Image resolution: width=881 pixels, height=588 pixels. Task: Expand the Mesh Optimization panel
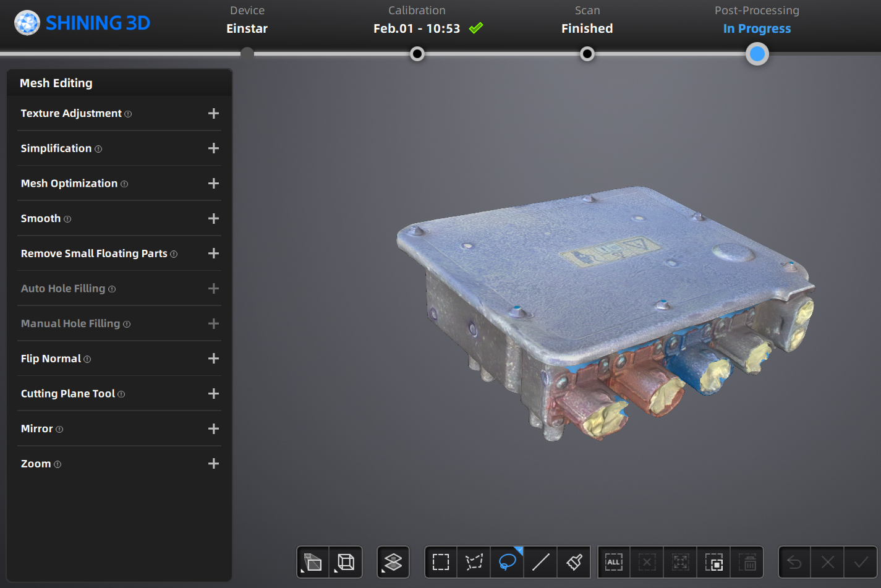pos(213,184)
